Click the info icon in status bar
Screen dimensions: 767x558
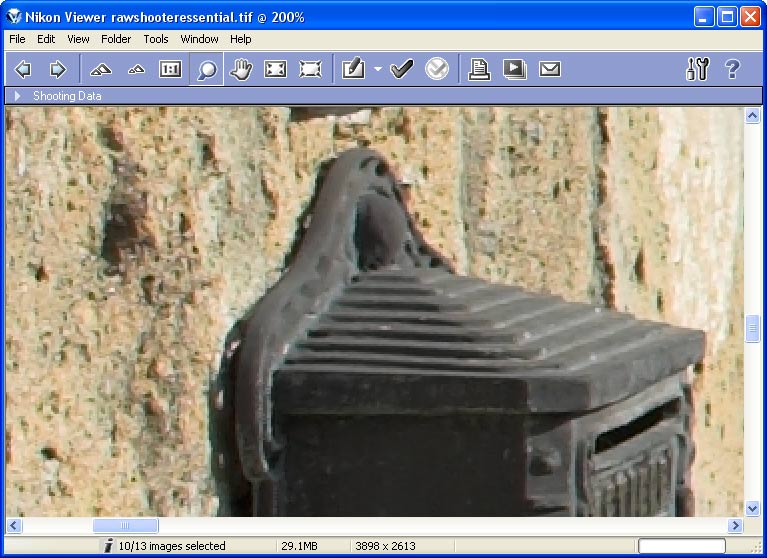[x=109, y=546]
